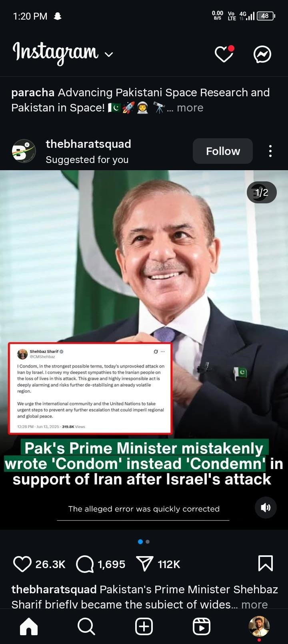Save post with bookmark icon
Viewport: 288px width, 644px height.
tap(266, 563)
